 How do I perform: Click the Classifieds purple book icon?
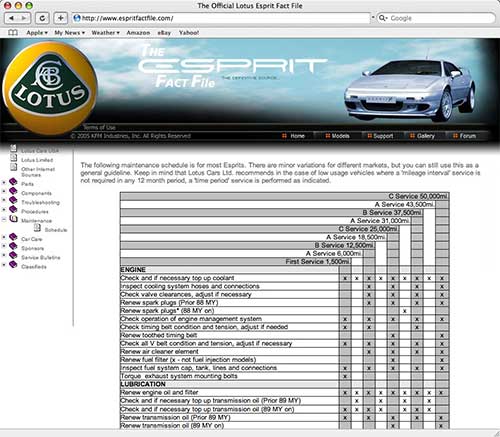[x=13, y=265]
